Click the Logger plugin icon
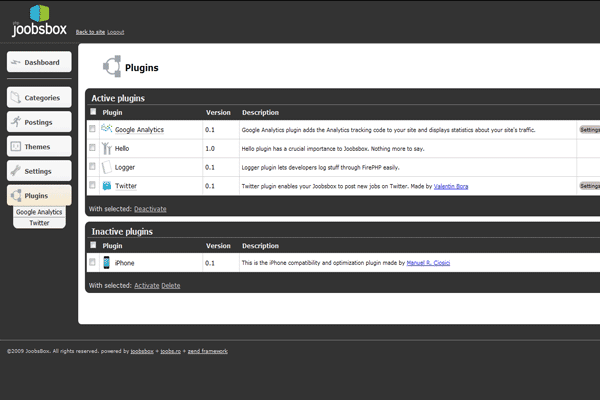 [106, 167]
